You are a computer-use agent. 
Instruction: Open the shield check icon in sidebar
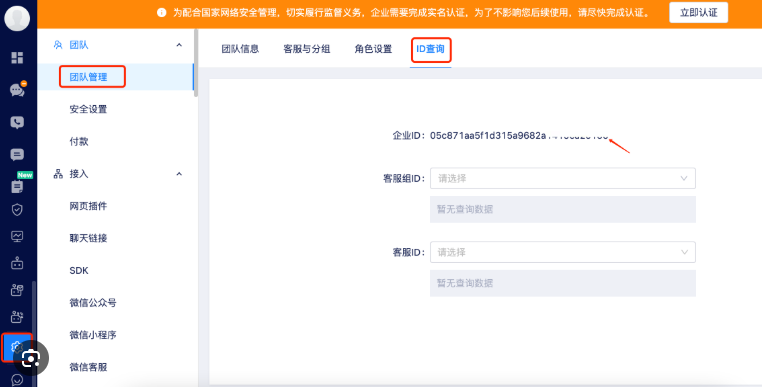pos(17,210)
